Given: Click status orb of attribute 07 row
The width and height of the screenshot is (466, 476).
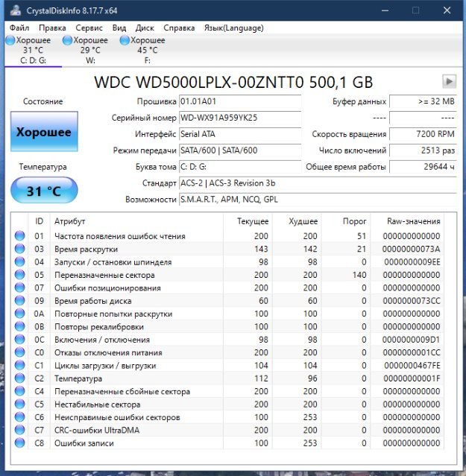Looking at the screenshot, I should (x=19, y=288).
